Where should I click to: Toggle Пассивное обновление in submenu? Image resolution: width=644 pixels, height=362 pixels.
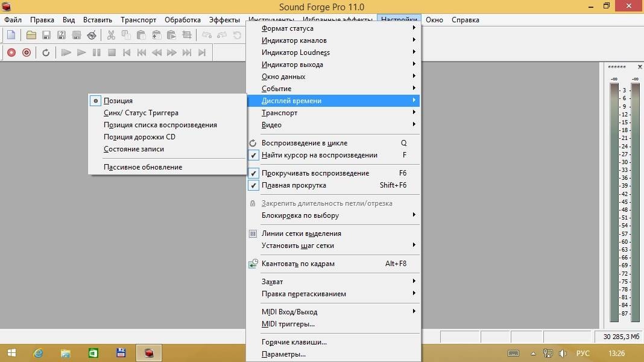point(168,167)
